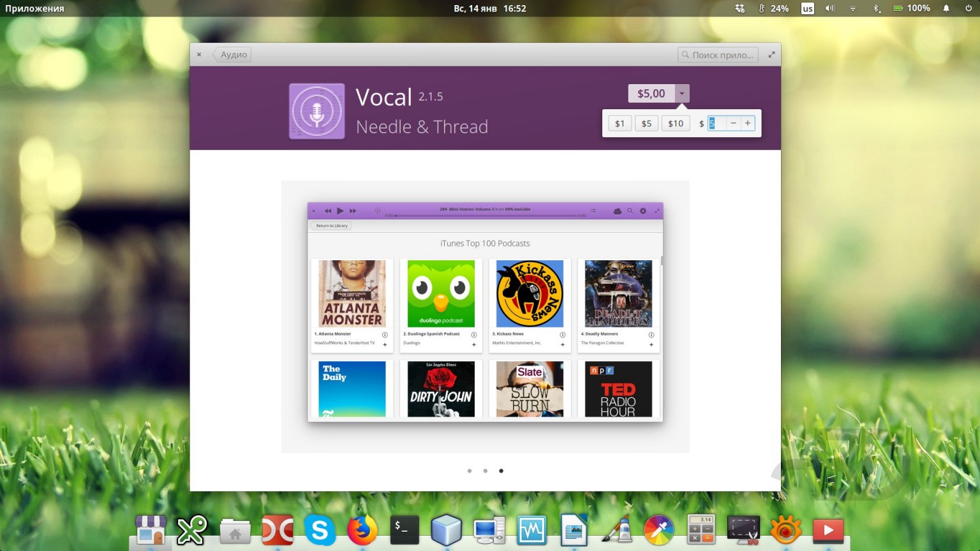Choose the $10 preset amount

point(676,124)
